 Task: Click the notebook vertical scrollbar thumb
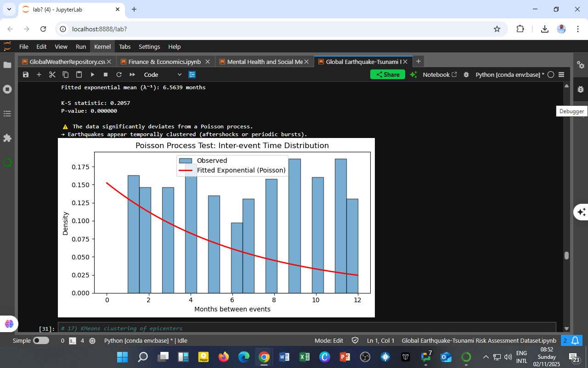coord(566,256)
